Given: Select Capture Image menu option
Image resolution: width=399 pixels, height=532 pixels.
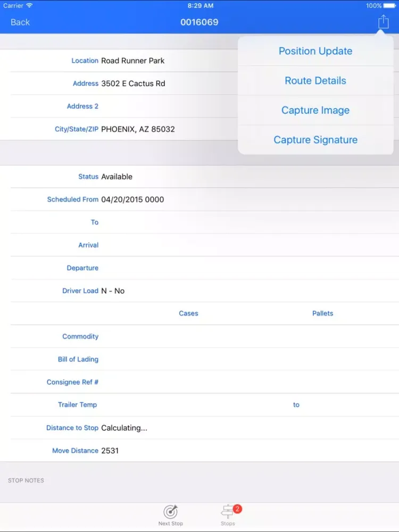Looking at the screenshot, I should (x=315, y=111).
